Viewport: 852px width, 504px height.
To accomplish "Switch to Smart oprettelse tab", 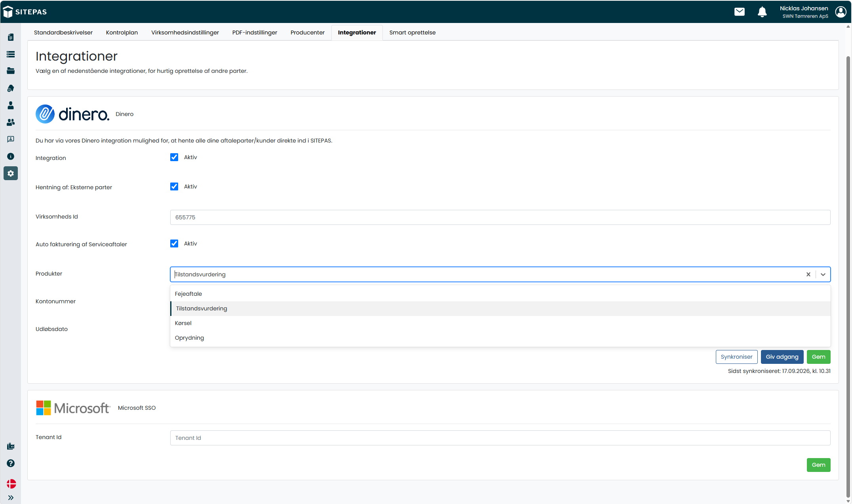I will pos(413,32).
